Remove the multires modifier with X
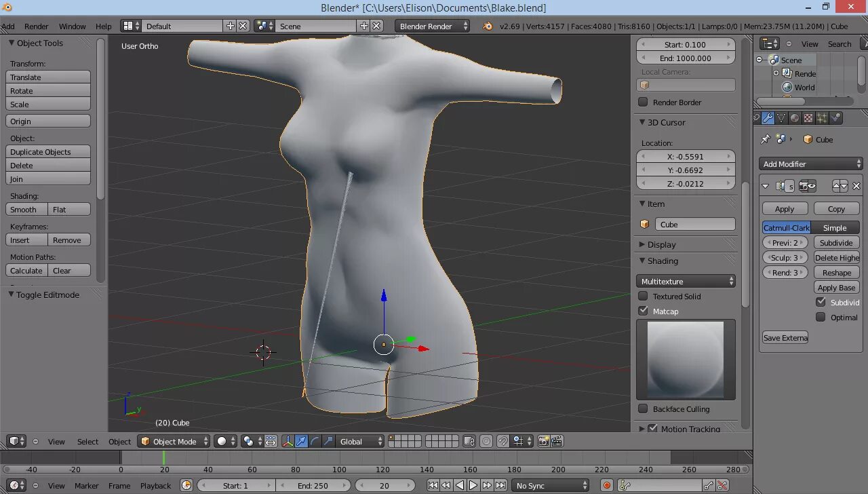This screenshot has height=494, width=868. pyautogui.click(x=856, y=185)
